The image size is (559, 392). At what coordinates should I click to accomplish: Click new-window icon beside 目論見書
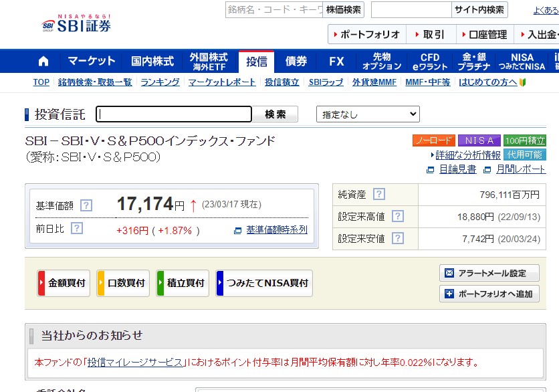(431, 170)
